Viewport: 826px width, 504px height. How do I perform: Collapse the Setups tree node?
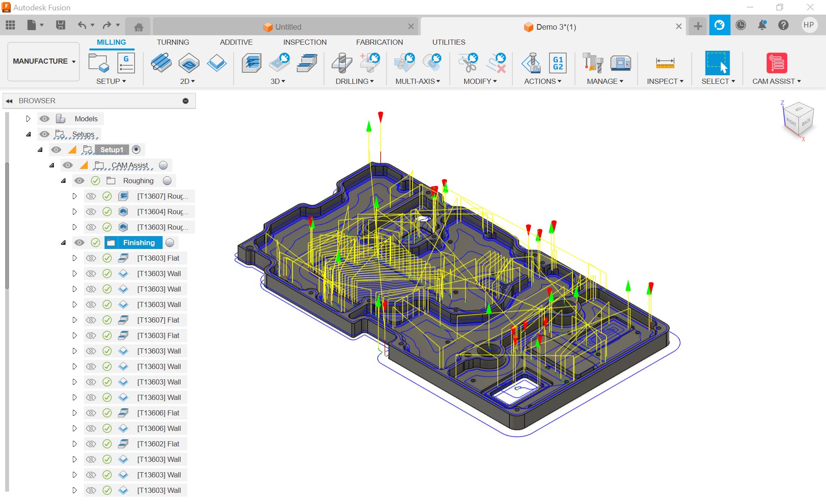(x=28, y=134)
